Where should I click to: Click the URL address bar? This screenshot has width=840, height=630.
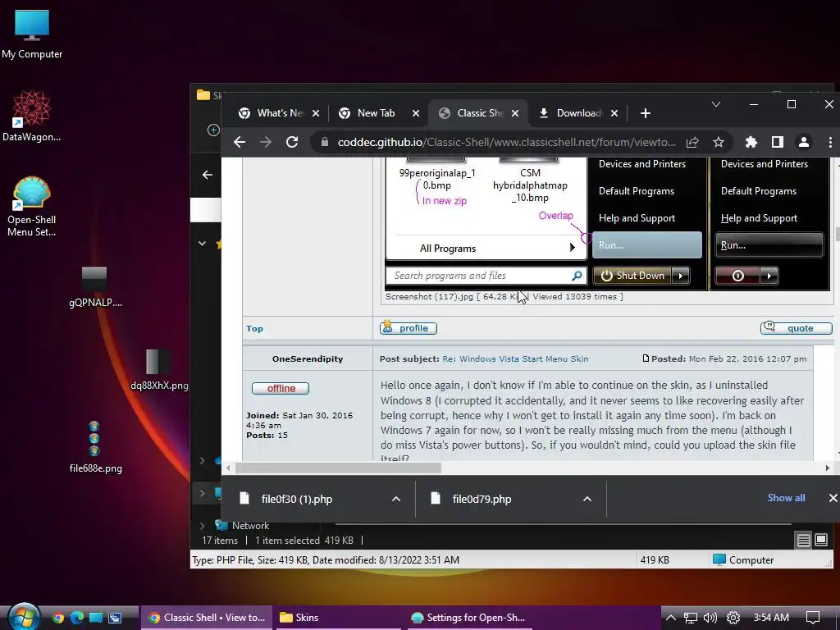pos(506,142)
